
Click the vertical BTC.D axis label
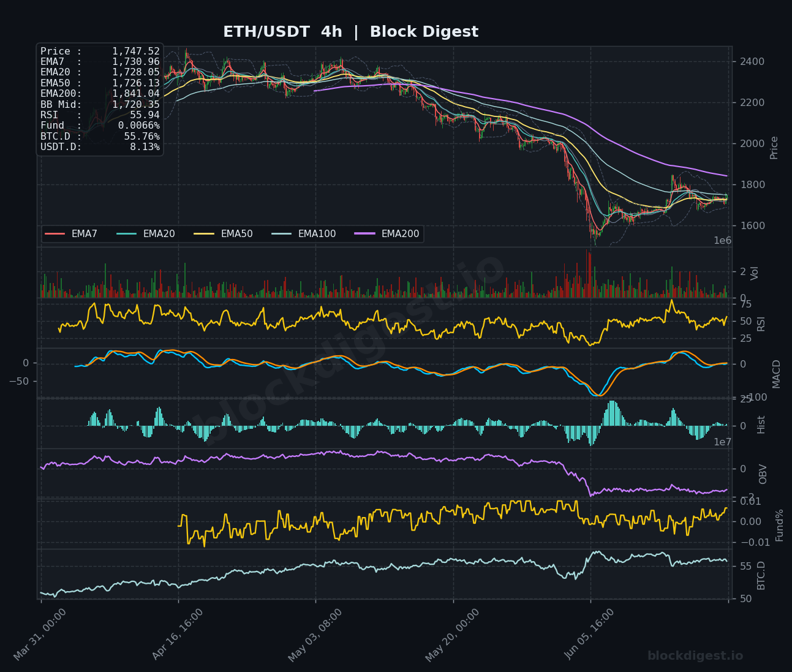pyautogui.click(x=761, y=575)
